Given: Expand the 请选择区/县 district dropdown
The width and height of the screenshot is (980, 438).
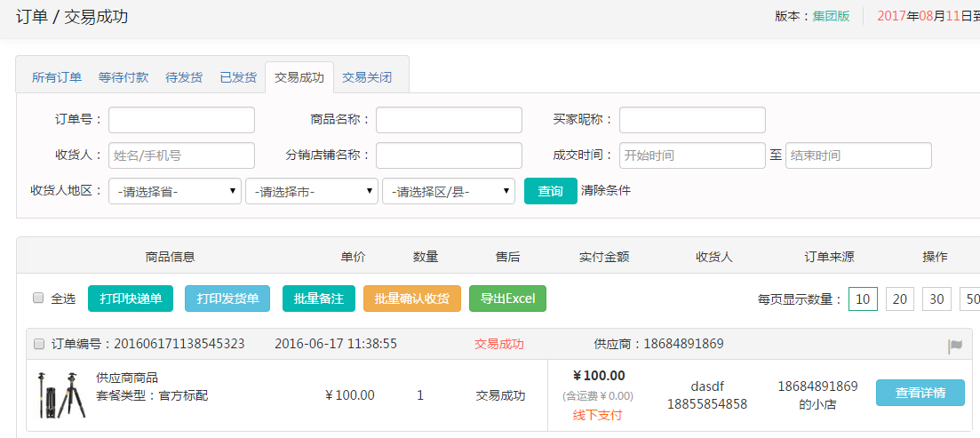Looking at the screenshot, I should tap(449, 191).
